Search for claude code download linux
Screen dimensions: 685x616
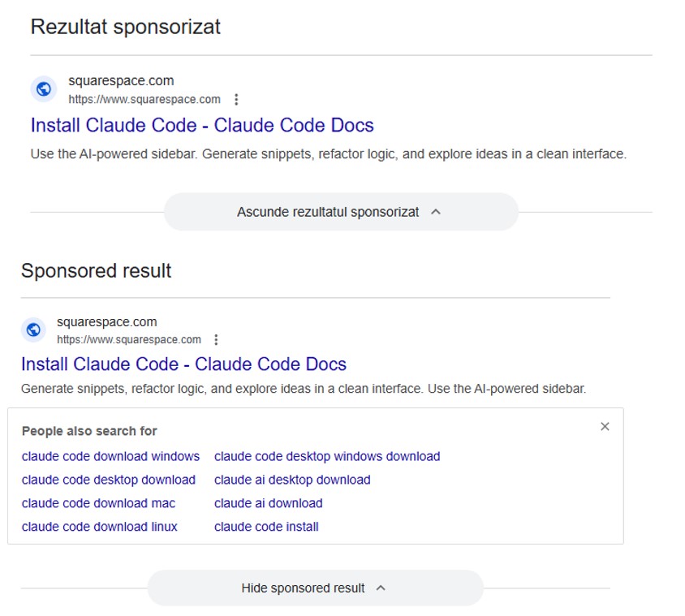pos(99,526)
